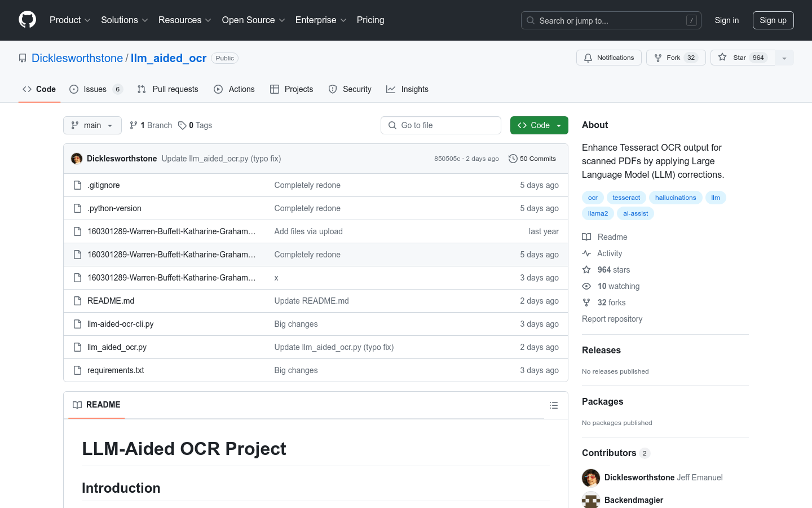Star the llm_aided_ocr repository
Viewport: 812px width, 508px height.
743,58
